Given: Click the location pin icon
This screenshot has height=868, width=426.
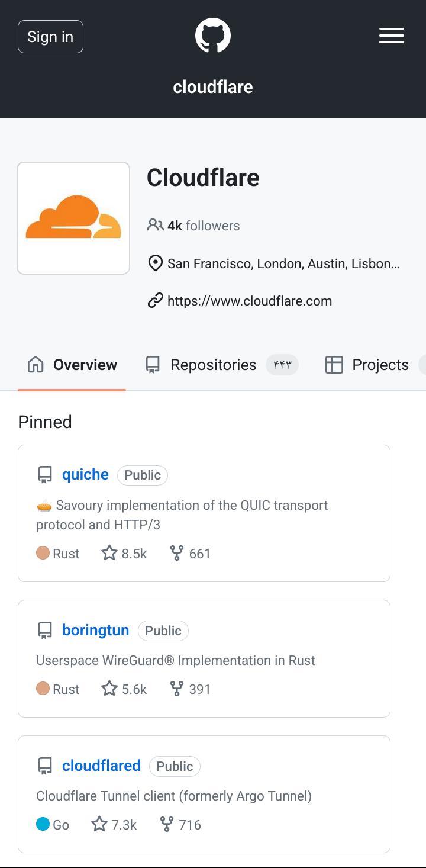Looking at the screenshot, I should [155, 263].
